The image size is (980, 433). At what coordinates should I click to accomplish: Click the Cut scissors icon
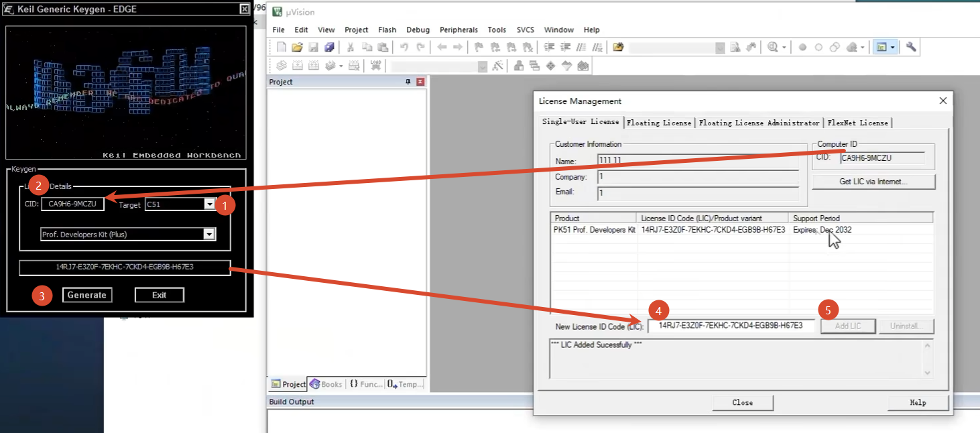[x=350, y=47]
